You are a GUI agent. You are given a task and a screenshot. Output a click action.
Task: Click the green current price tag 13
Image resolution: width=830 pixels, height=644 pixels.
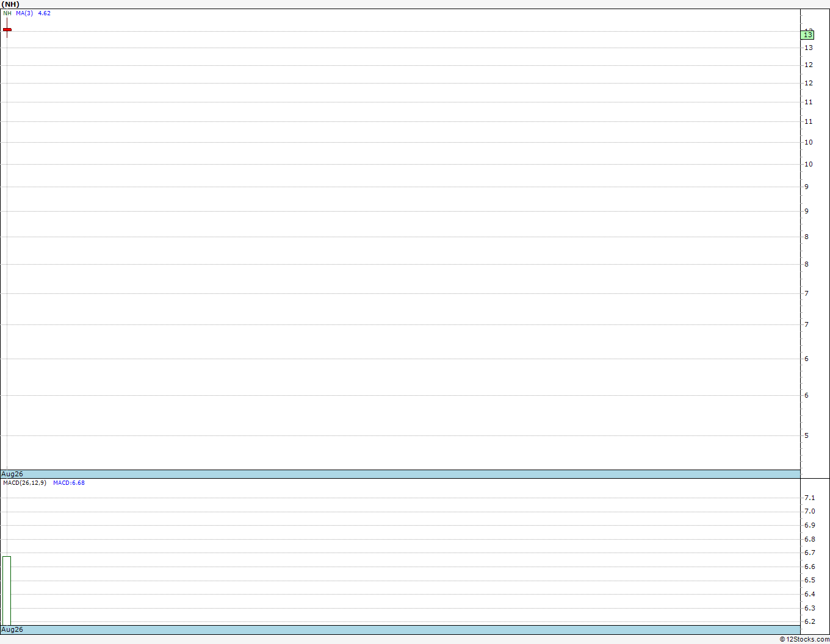click(x=807, y=35)
